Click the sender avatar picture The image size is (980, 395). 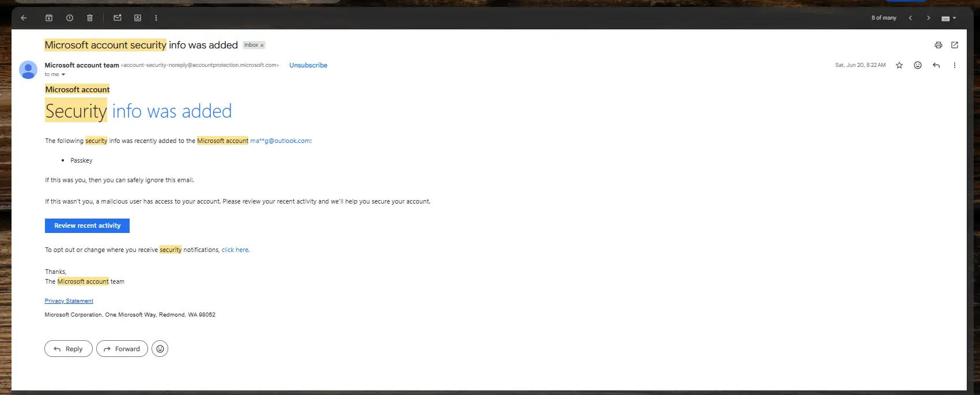pyautogui.click(x=28, y=70)
